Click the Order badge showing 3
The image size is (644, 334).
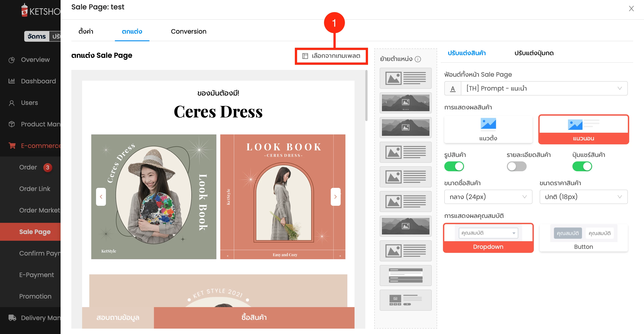click(48, 167)
